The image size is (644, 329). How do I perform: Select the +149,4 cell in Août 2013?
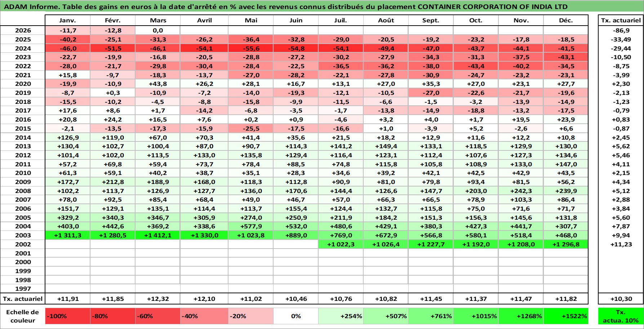click(x=386, y=146)
